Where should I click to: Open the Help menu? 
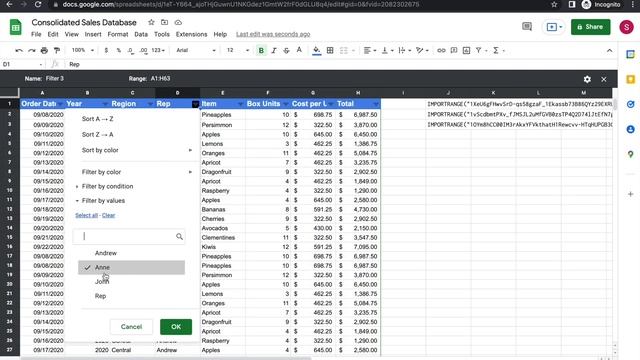[220, 34]
